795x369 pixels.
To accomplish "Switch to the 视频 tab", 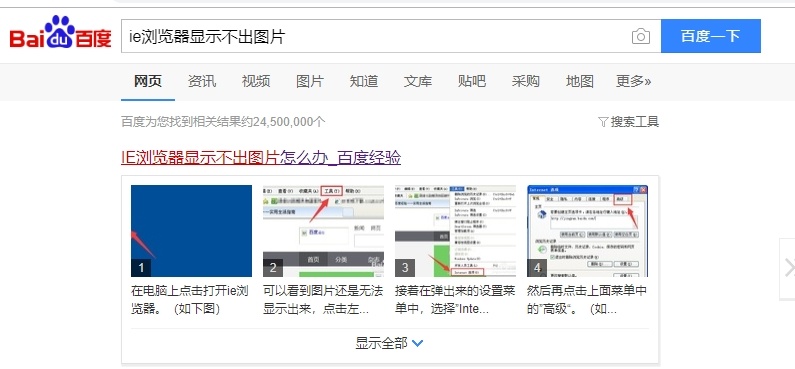I will [x=256, y=81].
